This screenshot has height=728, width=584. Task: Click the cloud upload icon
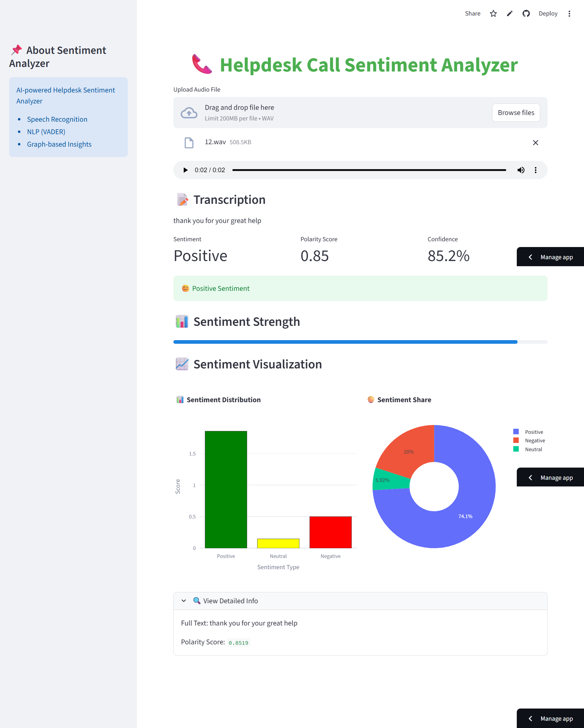coord(189,113)
